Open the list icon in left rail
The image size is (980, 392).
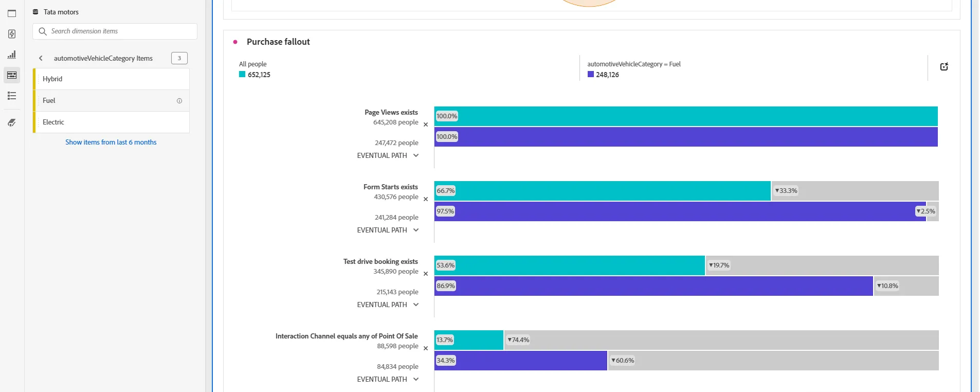(x=12, y=96)
